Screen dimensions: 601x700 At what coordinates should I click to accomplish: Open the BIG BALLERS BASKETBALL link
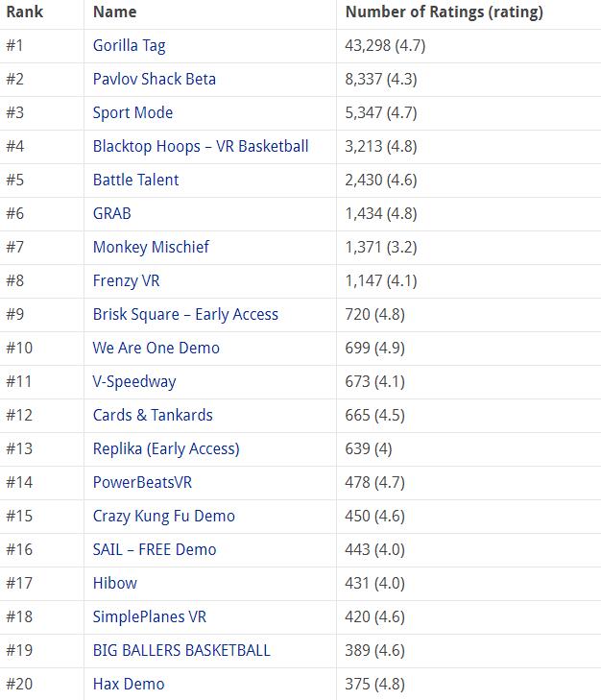(x=181, y=650)
